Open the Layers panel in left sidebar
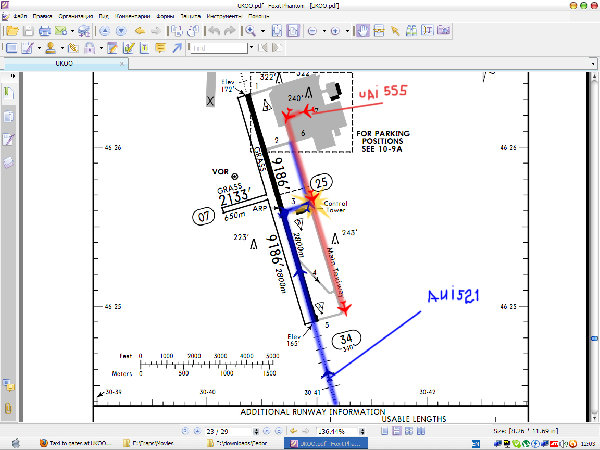Screen dimensions: 600x450 tap(9, 162)
